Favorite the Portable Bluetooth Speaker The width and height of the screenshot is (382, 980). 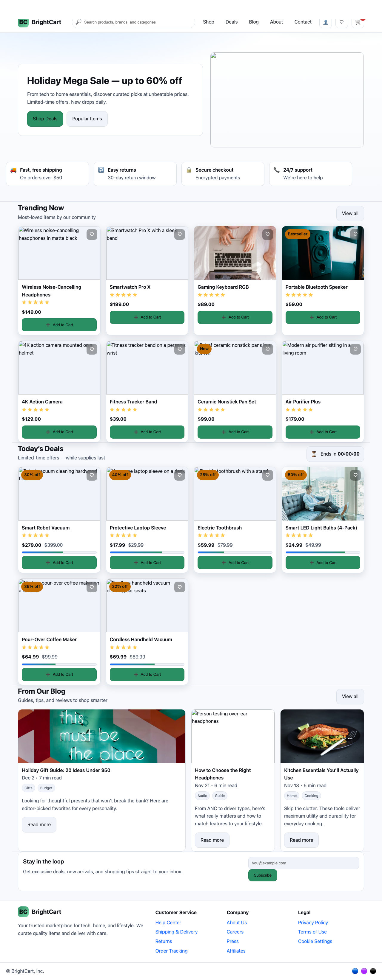tap(355, 234)
